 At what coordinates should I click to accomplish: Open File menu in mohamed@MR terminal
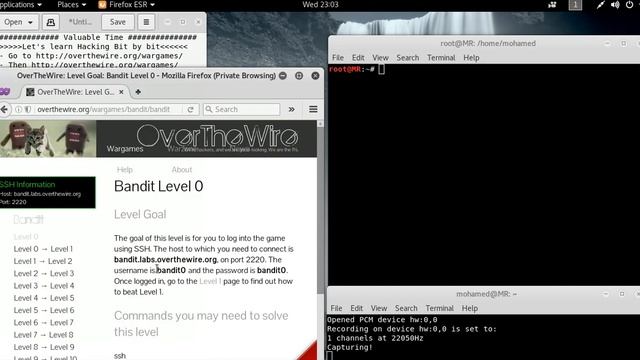336,308
